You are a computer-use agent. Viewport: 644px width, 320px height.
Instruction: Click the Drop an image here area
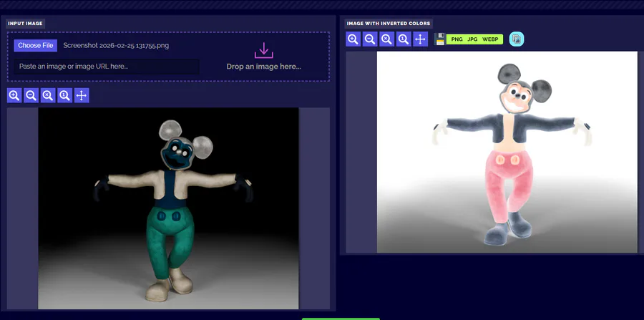[263, 57]
